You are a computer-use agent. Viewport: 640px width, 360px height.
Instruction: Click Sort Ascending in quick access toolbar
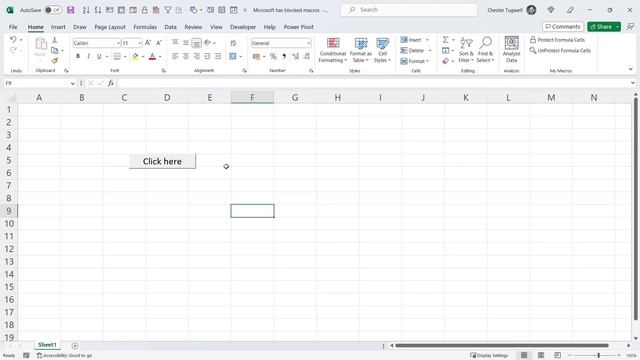(86, 10)
